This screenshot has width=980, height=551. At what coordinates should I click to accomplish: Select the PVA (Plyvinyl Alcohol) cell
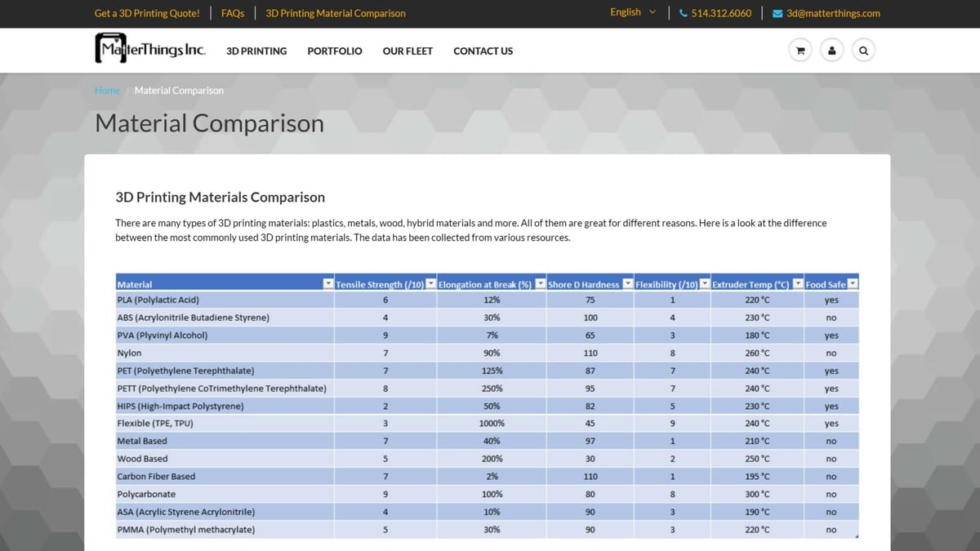point(225,335)
